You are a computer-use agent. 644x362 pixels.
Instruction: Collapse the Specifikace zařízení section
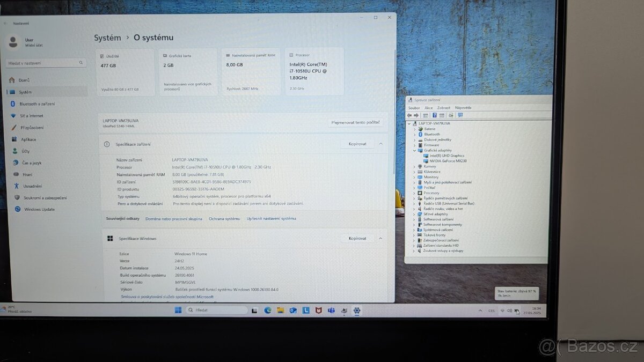[380, 144]
